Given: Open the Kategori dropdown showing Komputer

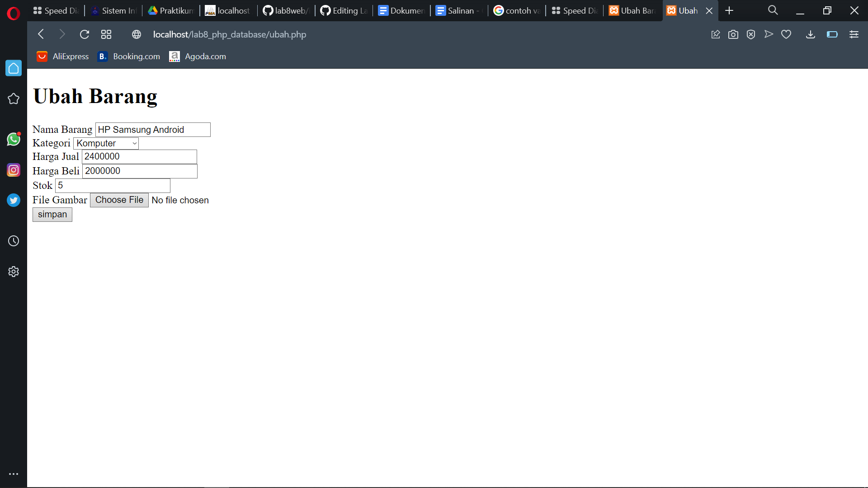Looking at the screenshot, I should coord(106,143).
